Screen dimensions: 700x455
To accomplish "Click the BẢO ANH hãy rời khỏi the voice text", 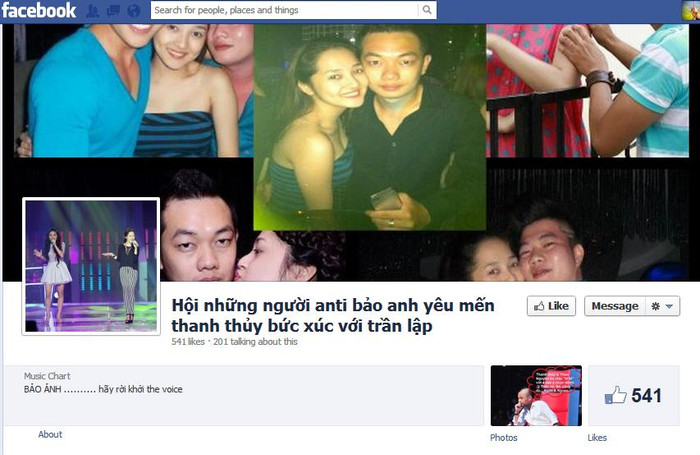I will (103, 389).
